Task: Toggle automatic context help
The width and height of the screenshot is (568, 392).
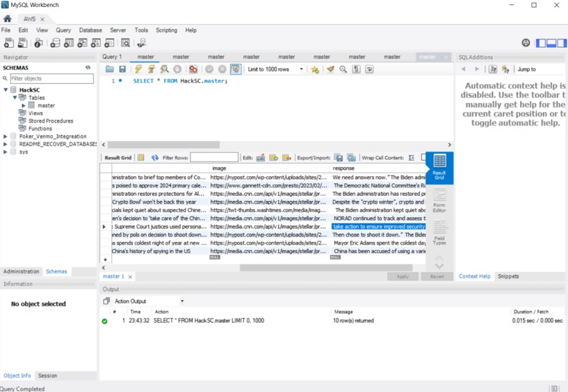Action: pos(505,69)
